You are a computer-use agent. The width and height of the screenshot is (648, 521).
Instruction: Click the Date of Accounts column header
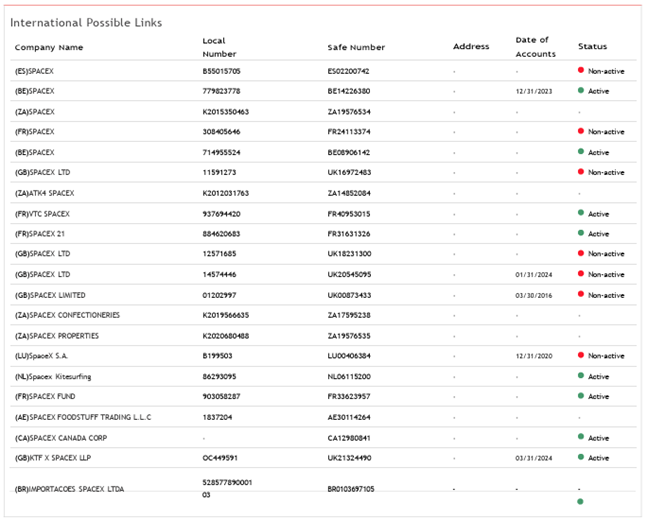pyautogui.click(x=535, y=47)
